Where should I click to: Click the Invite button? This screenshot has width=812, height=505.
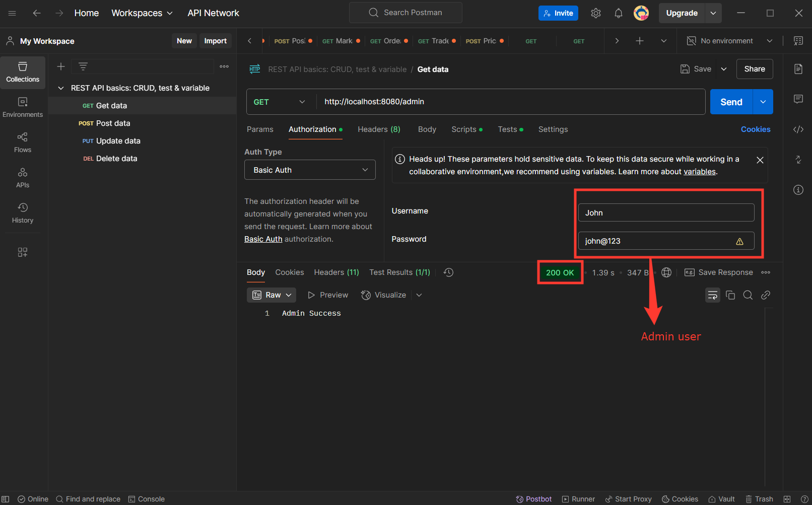coord(558,13)
